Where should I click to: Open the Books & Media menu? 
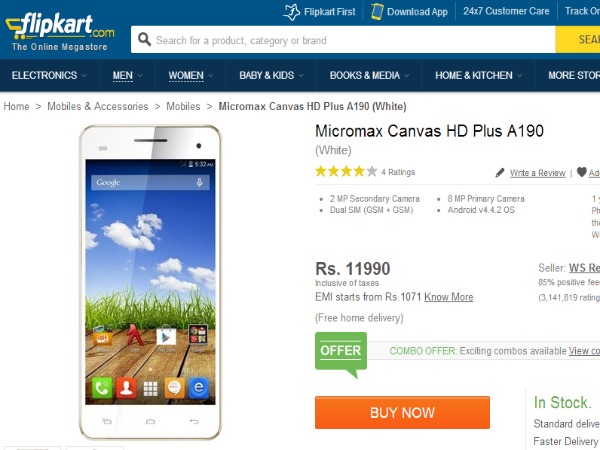(x=369, y=75)
